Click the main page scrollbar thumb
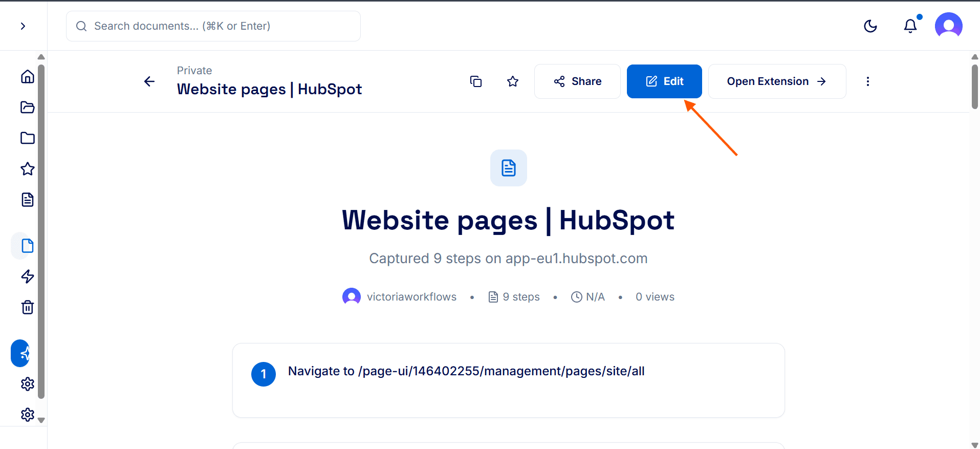980x449 pixels. (975, 86)
